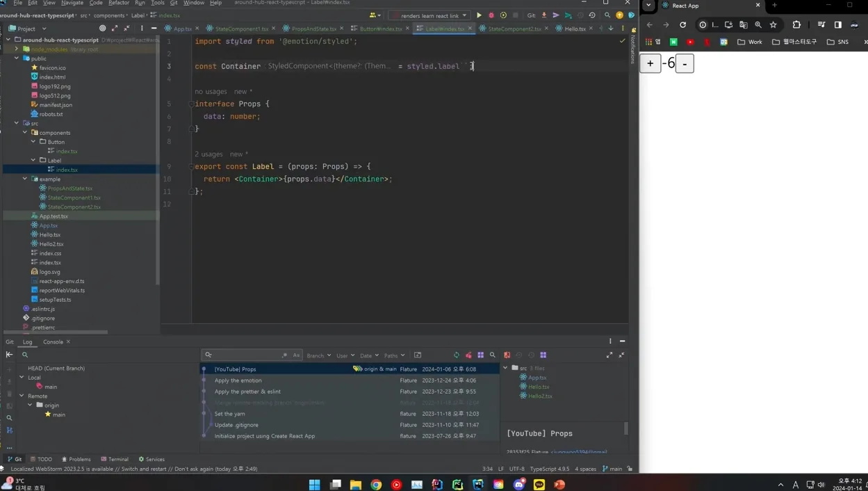This screenshot has width=868, height=491.
Task: Open the Refactor menu
Action: pos(119,3)
